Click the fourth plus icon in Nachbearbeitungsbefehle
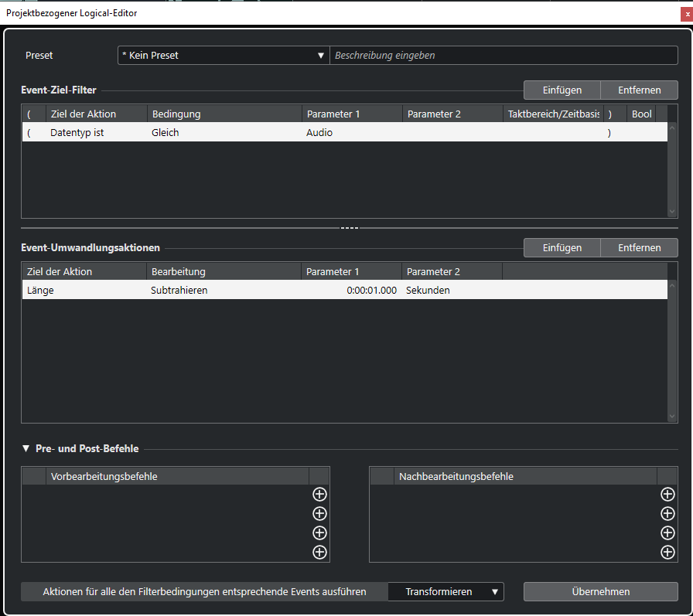 pyautogui.click(x=667, y=552)
